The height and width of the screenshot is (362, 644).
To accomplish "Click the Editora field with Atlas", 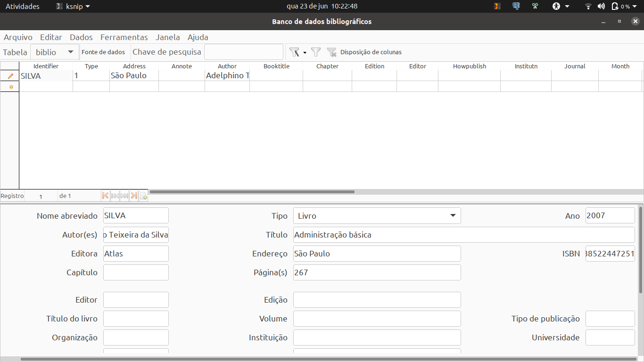I will (136, 254).
